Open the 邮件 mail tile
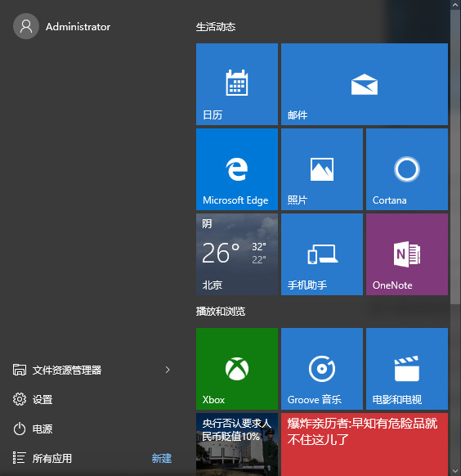Image resolution: width=461 pixels, height=476 pixels. coord(365,84)
